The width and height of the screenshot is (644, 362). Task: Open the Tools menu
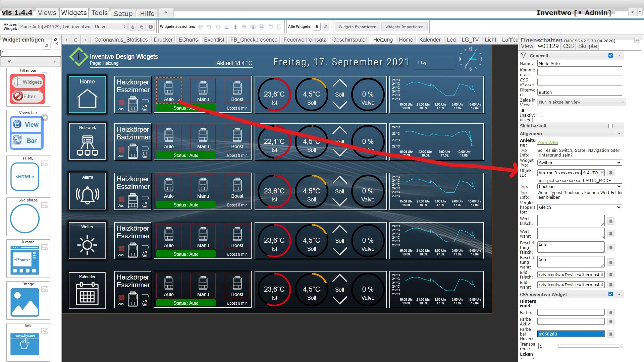pyautogui.click(x=100, y=13)
